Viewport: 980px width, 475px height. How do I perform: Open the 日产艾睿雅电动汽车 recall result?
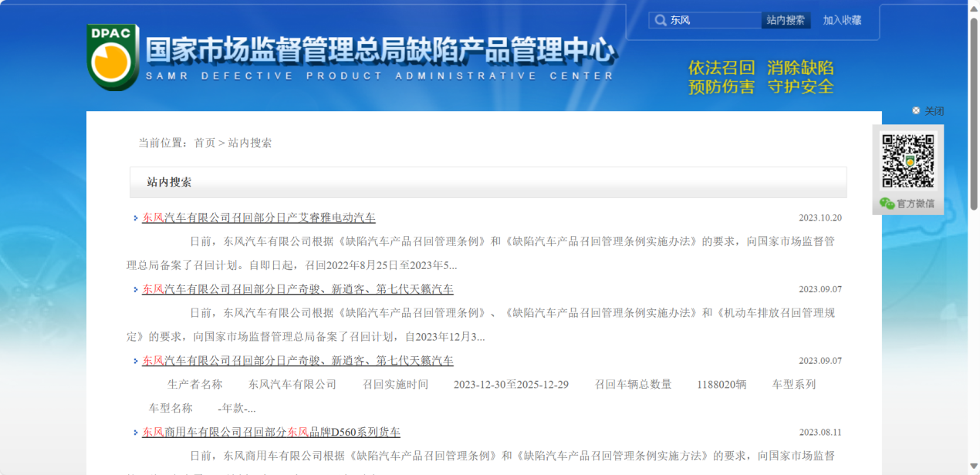(x=259, y=217)
